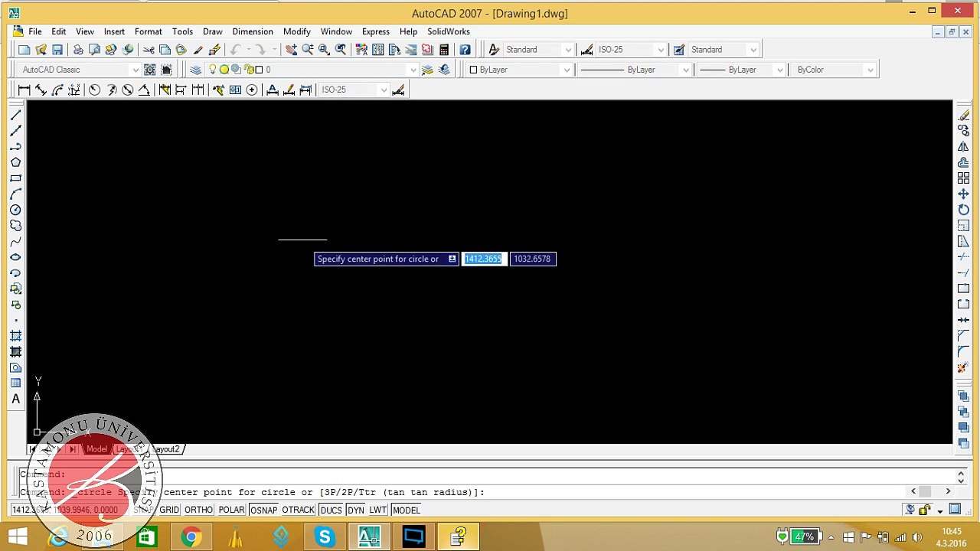Image resolution: width=980 pixels, height=551 pixels.
Task: Click the Match Properties brush icon
Action: [198, 50]
